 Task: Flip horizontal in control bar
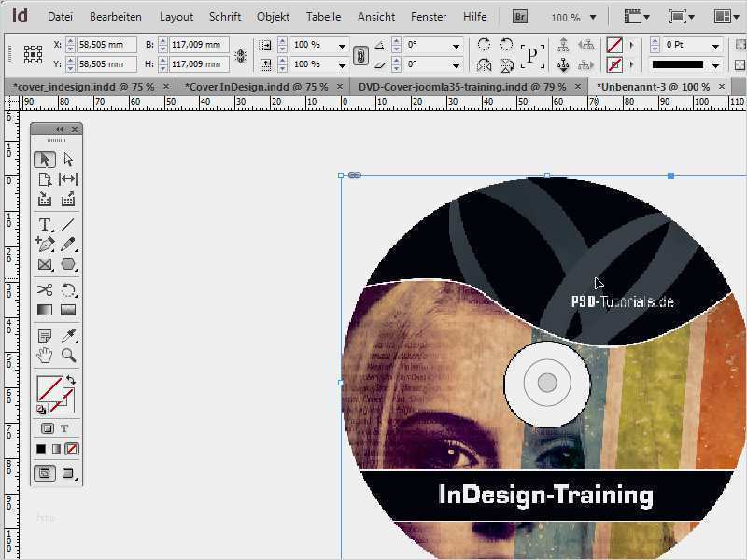(484, 64)
